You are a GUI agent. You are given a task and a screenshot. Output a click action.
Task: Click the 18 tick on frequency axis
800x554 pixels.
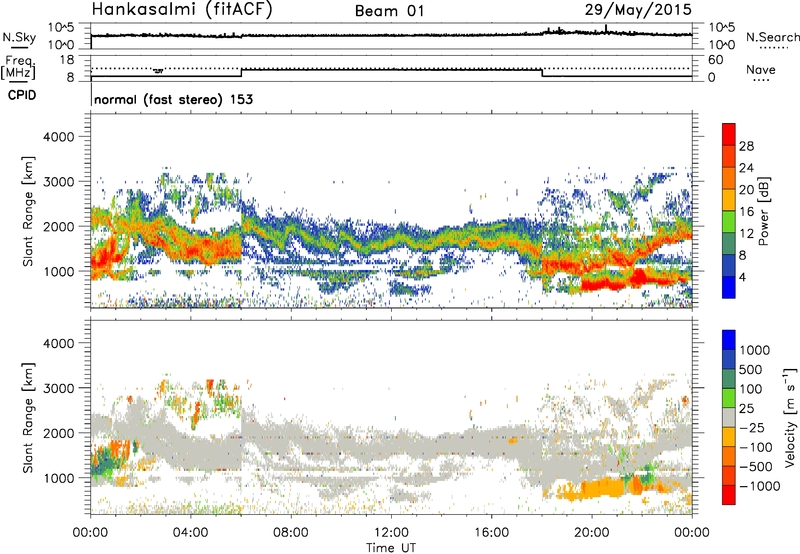point(67,60)
